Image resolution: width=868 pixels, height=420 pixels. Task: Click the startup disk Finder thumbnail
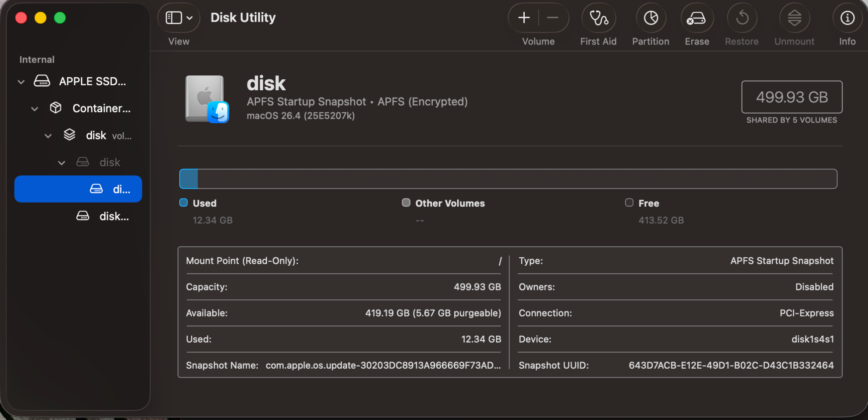207,99
